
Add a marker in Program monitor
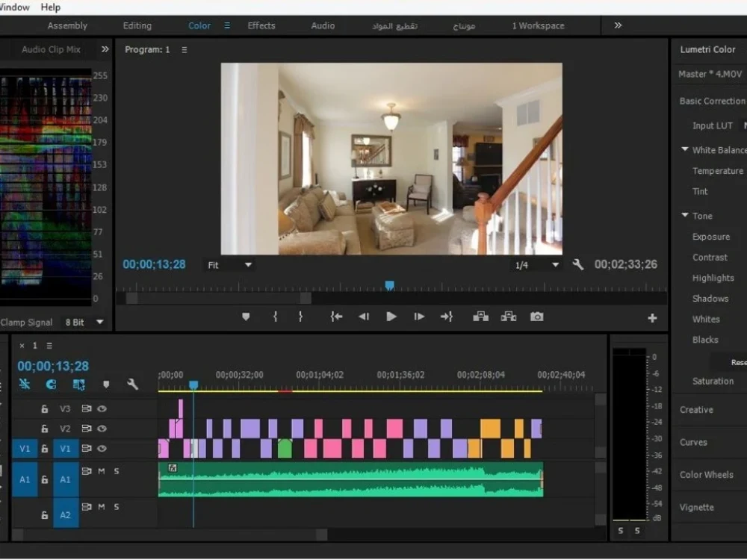click(x=246, y=317)
